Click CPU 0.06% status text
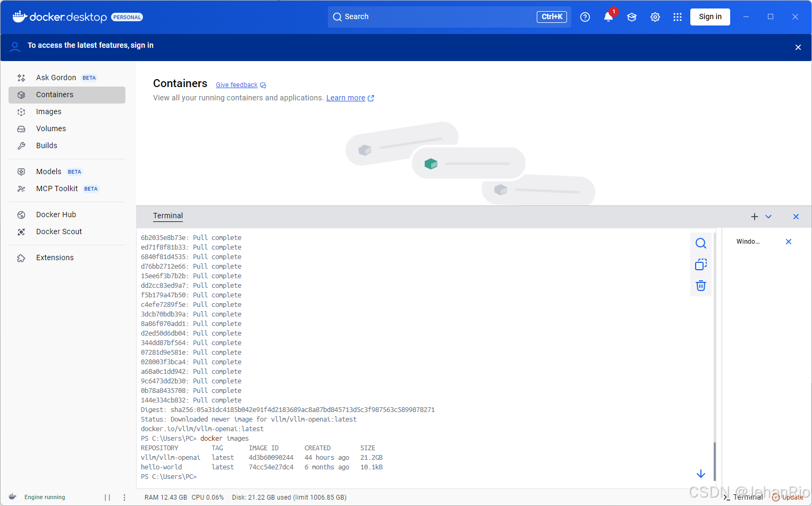The height and width of the screenshot is (506, 812). pyautogui.click(x=208, y=498)
